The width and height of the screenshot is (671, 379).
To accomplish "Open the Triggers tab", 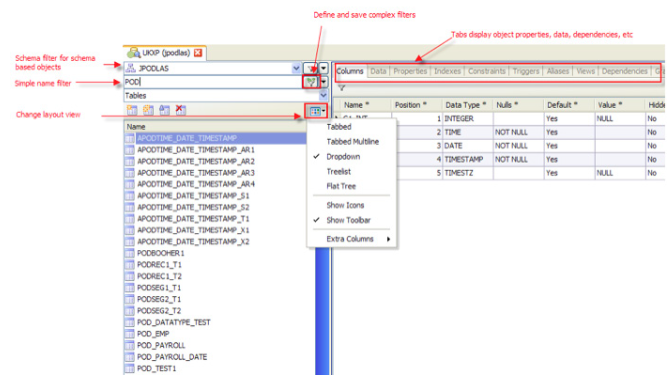I will pyautogui.click(x=526, y=71).
